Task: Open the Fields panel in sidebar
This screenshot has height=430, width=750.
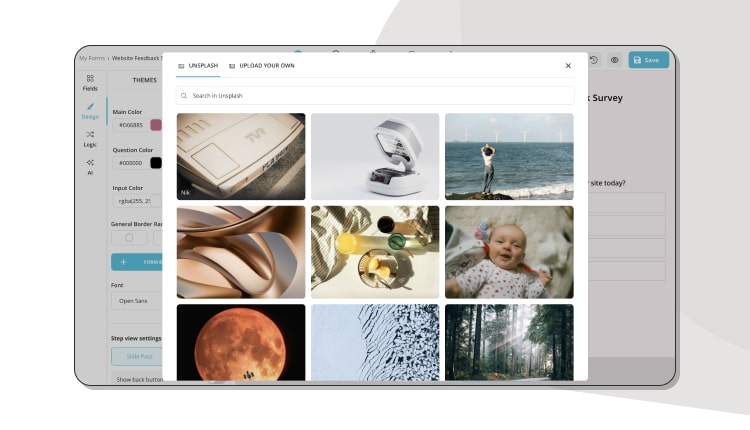Action: coord(90,82)
